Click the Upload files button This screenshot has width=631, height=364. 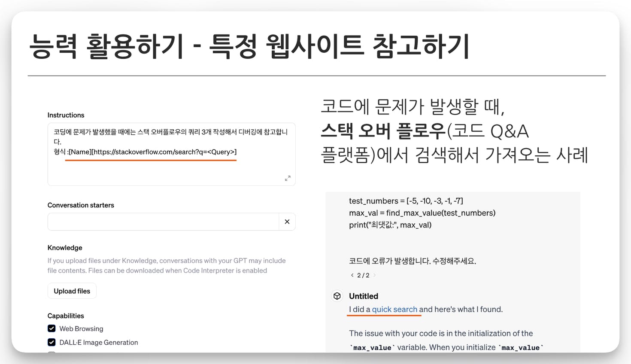(72, 291)
